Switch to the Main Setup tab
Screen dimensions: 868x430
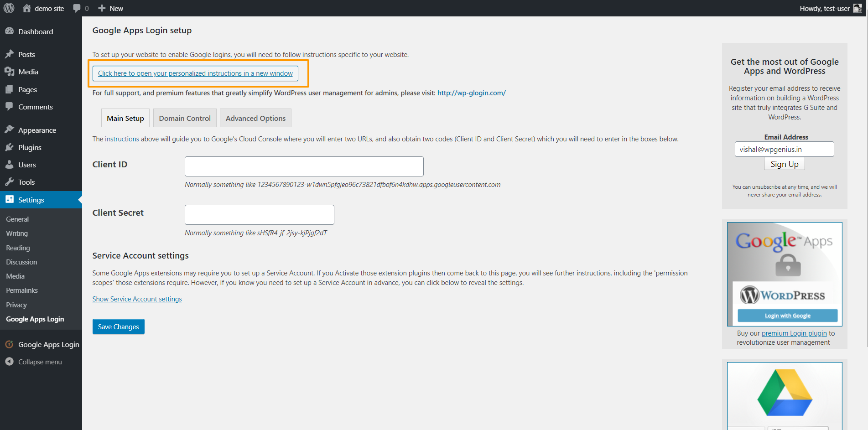point(125,118)
